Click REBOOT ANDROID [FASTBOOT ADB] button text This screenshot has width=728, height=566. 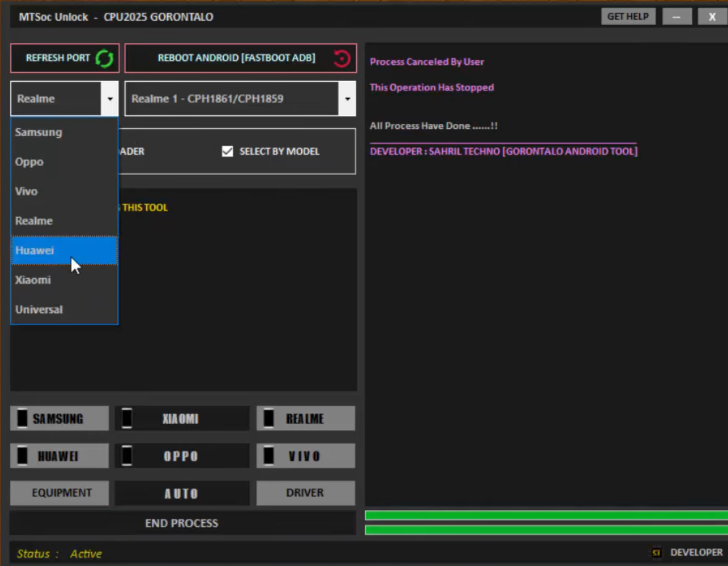pos(236,58)
